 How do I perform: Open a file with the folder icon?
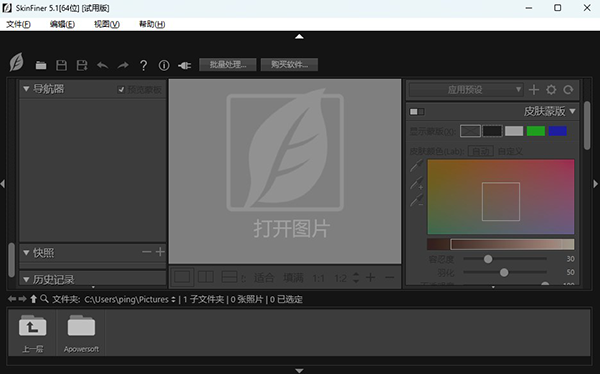[x=41, y=65]
